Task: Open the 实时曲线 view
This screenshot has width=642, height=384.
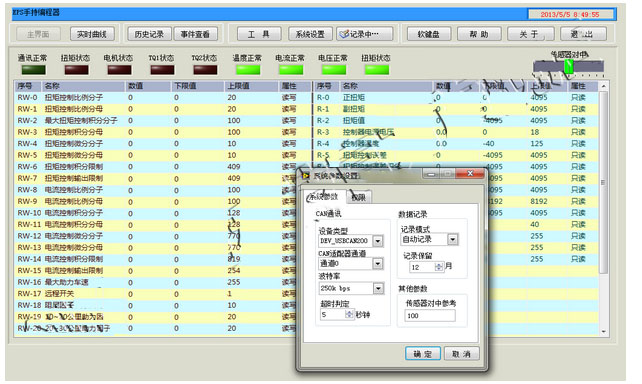Action: click(92, 34)
